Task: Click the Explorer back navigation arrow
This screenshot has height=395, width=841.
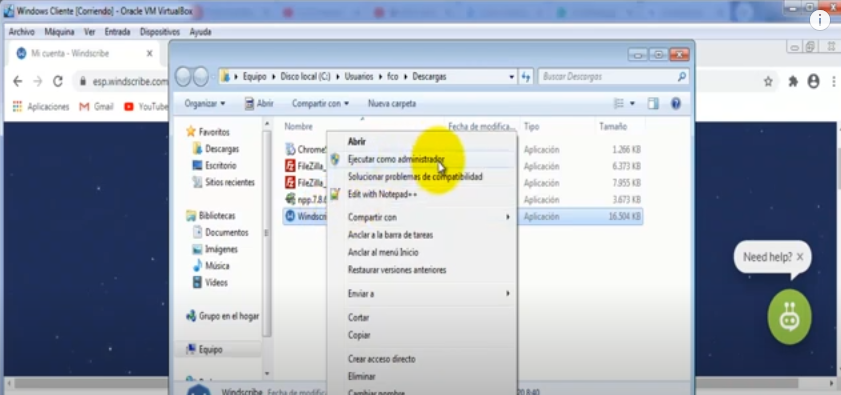Action: click(183, 77)
